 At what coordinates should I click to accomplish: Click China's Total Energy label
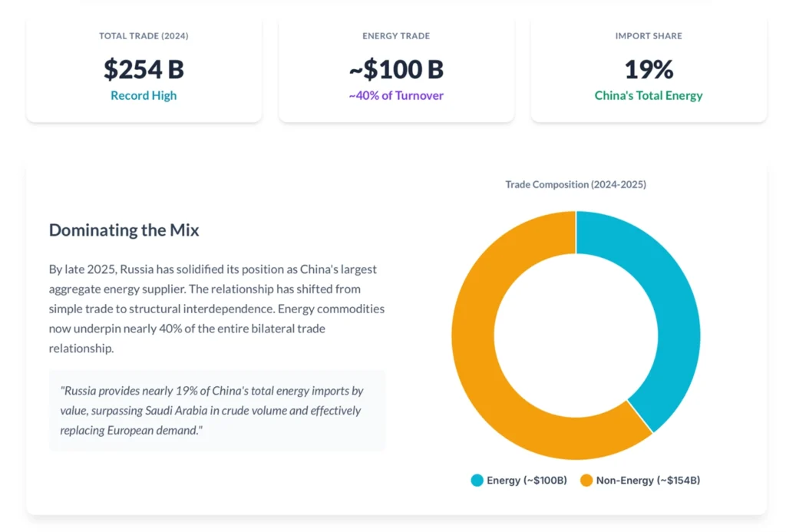click(x=649, y=96)
